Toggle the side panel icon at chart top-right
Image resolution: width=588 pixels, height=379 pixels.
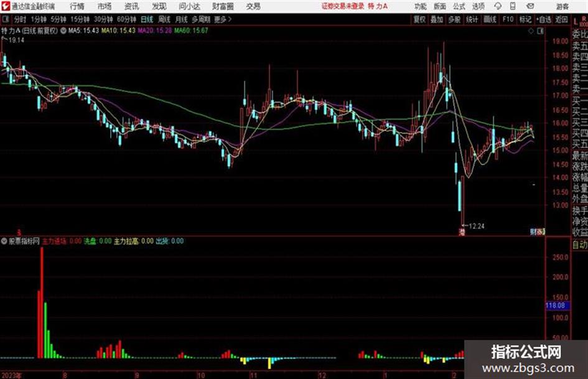pos(540,31)
